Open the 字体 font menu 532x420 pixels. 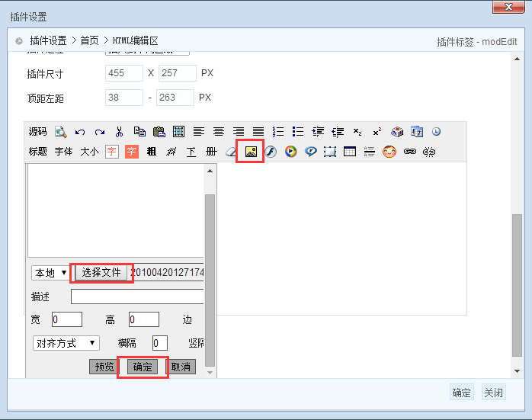click(64, 151)
